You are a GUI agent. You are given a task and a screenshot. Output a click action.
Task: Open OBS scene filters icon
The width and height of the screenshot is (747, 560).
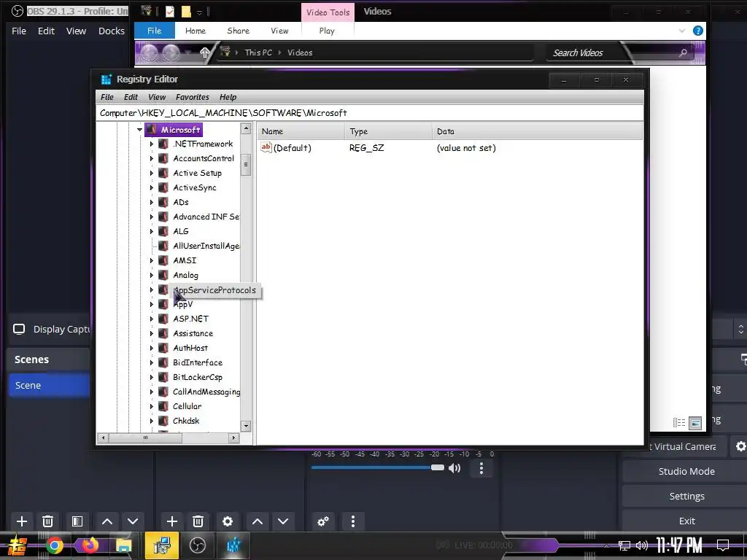(77, 521)
